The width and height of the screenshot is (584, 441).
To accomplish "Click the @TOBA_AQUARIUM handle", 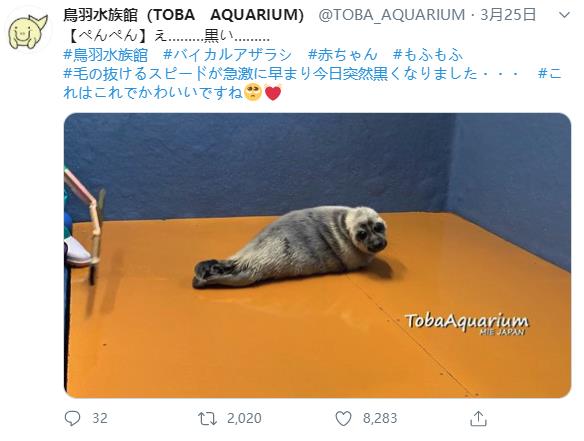I will (391, 15).
